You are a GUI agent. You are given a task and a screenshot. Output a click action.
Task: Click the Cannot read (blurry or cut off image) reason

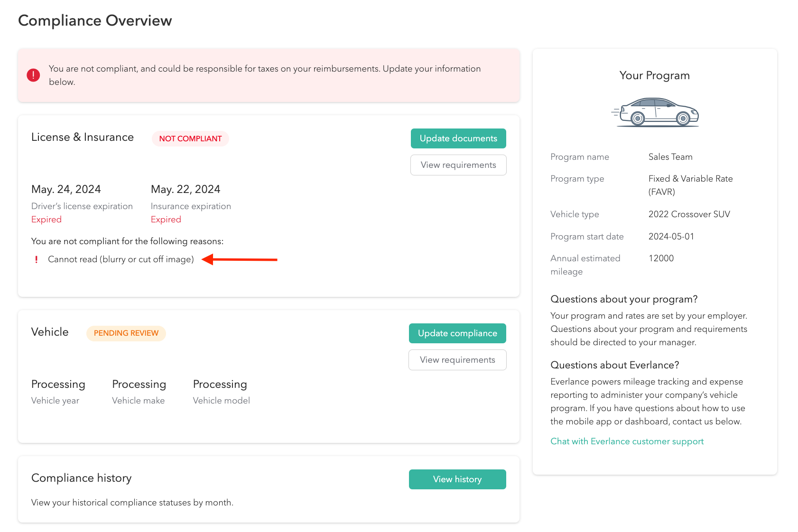tap(121, 259)
